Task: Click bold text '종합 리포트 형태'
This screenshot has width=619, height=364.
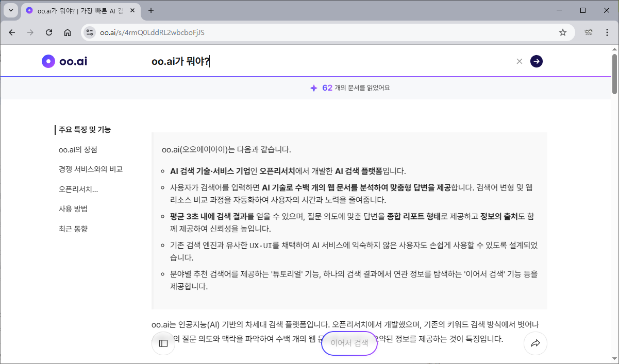Action: click(414, 216)
